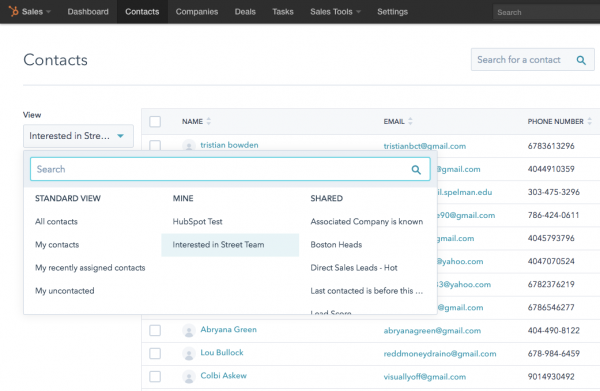The height and width of the screenshot is (391, 600).
Task: Click Abryana Green's avatar icon
Action: coord(189,330)
